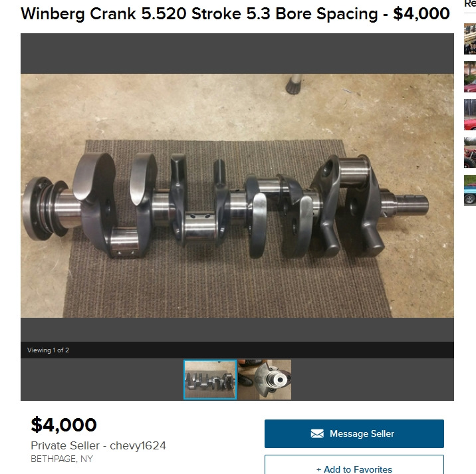Click the large $4,000 price below the gallery
The width and height of the screenshot is (476, 474).
[x=64, y=425]
